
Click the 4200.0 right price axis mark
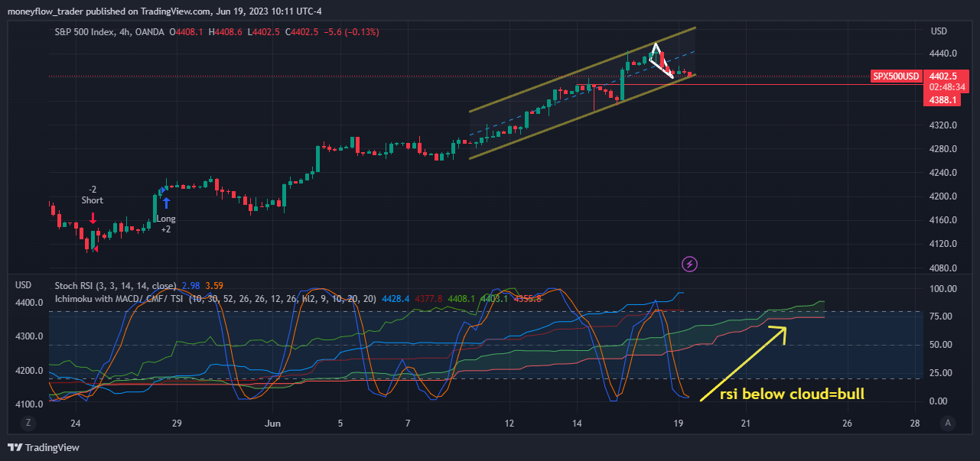(945, 196)
